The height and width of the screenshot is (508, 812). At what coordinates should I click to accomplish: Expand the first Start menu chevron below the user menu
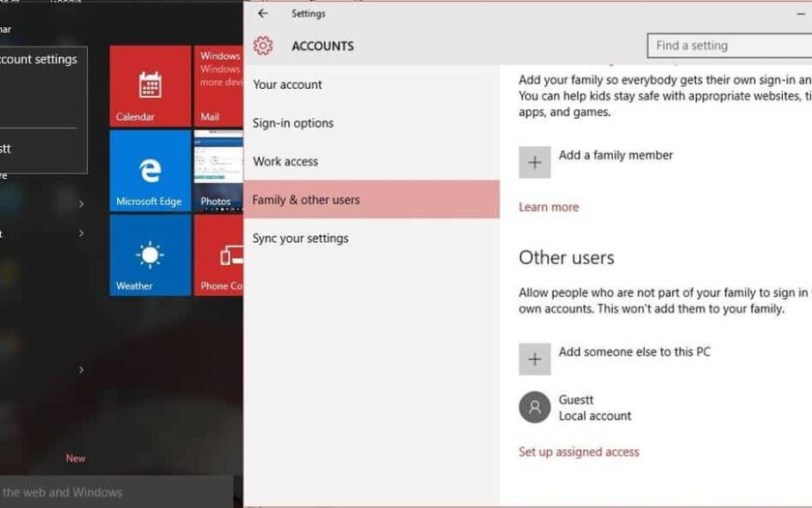click(81, 204)
